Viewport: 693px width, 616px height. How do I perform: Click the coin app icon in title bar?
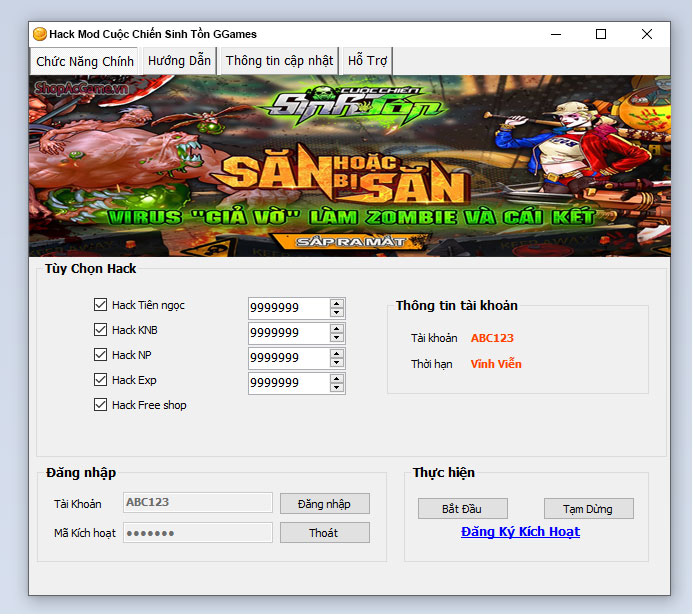40,34
